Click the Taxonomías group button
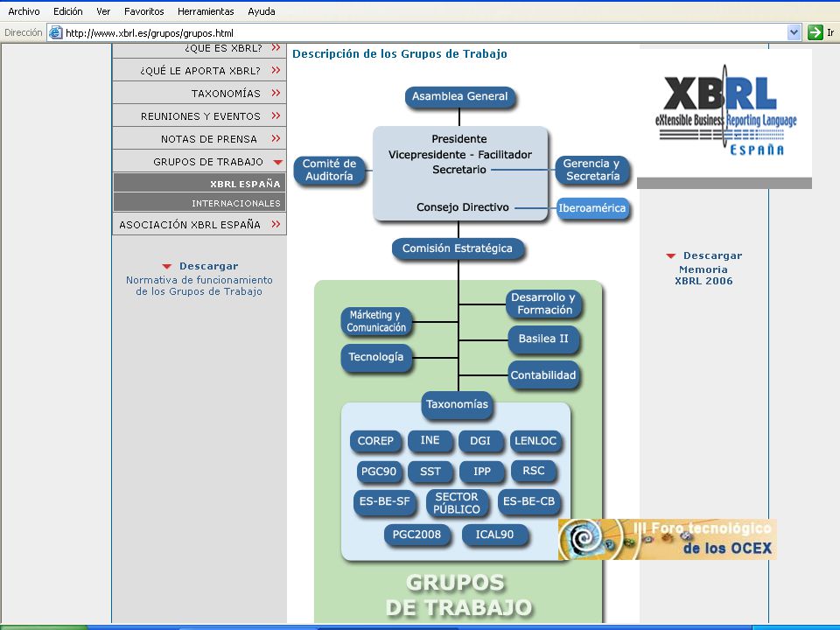Image resolution: width=840 pixels, height=630 pixels. (457, 404)
